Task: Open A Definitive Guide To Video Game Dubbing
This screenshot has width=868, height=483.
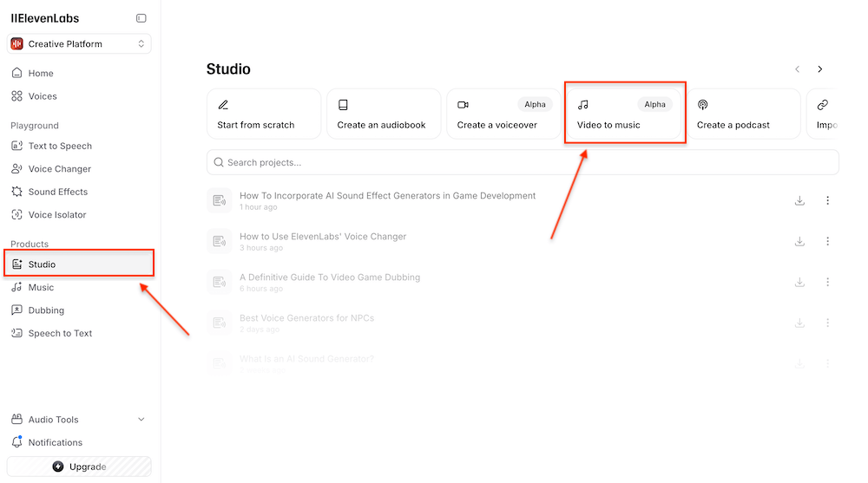Action: [329, 277]
